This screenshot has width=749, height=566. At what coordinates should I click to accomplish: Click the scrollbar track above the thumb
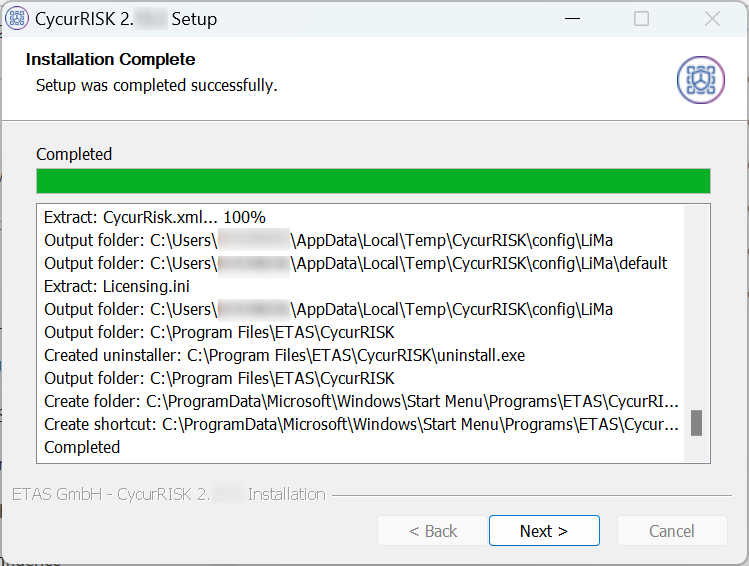[696, 300]
